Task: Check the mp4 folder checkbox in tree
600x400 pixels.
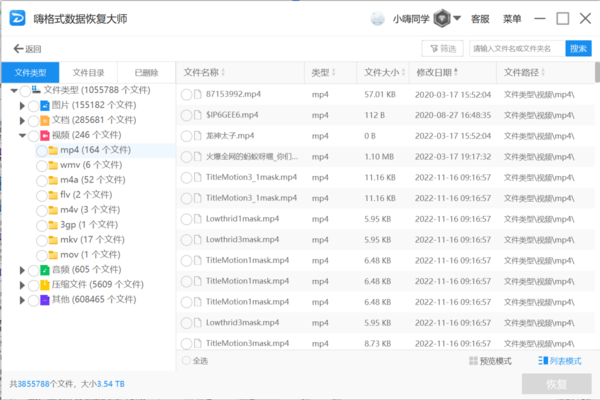Action: click(x=40, y=150)
